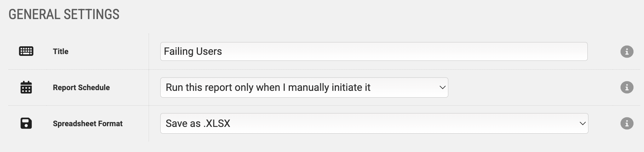Click the chevron on the Report Schedule selector

[442, 87]
